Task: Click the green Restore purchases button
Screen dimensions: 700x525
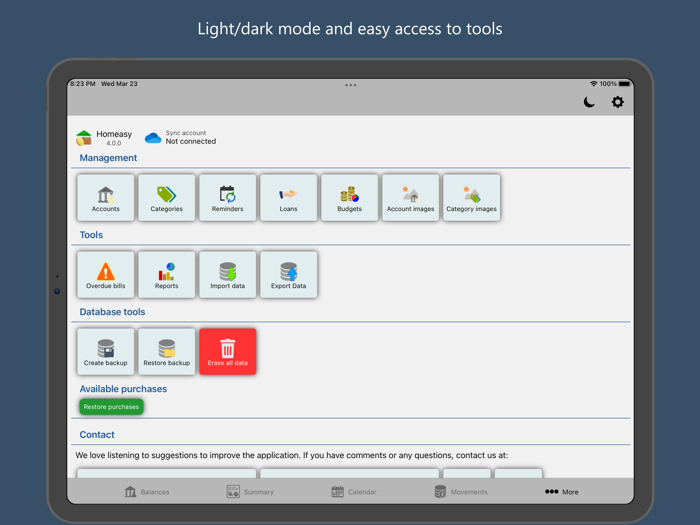Action: click(111, 407)
